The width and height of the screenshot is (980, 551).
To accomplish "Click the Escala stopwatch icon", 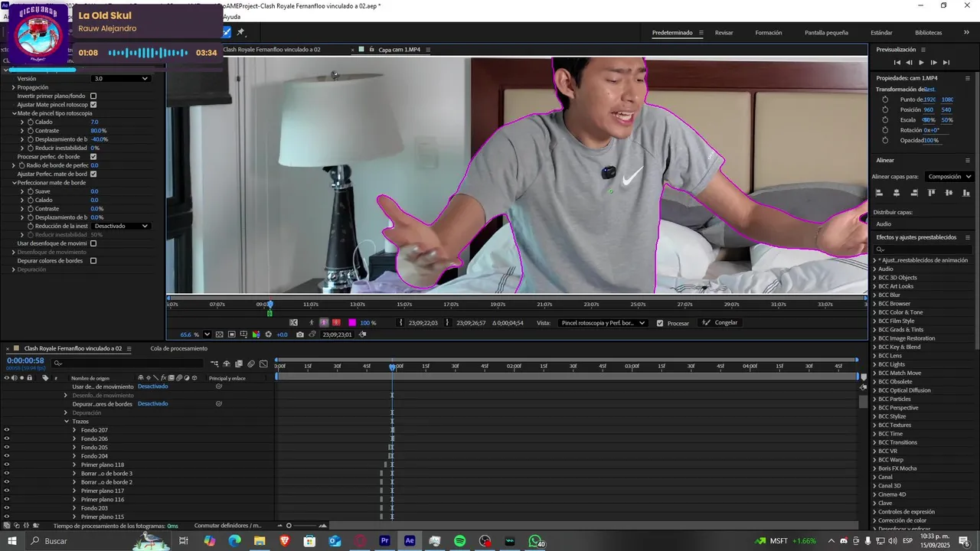I will pos(886,120).
